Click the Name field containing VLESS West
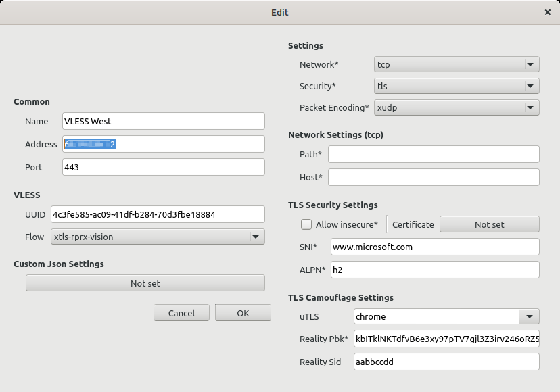 (x=163, y=122)
